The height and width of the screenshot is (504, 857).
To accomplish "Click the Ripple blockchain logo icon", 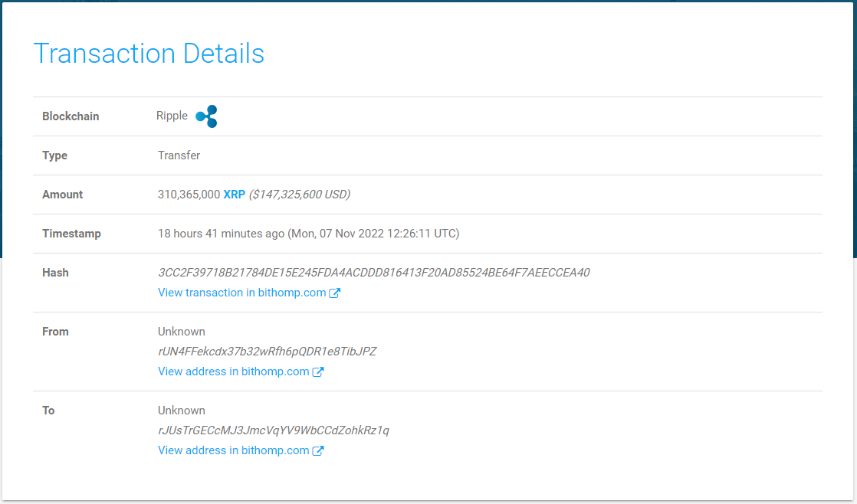I will (x=206, y=116).
